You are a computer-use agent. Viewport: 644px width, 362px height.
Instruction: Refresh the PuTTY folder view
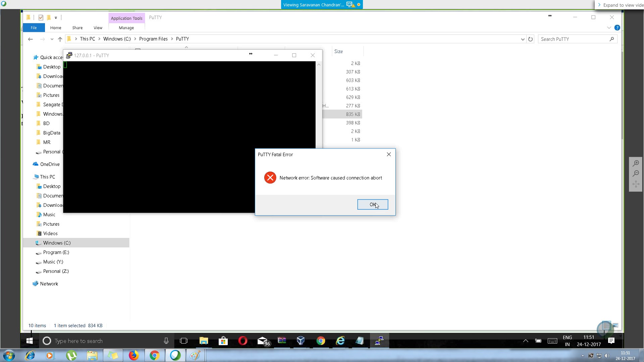530,39
